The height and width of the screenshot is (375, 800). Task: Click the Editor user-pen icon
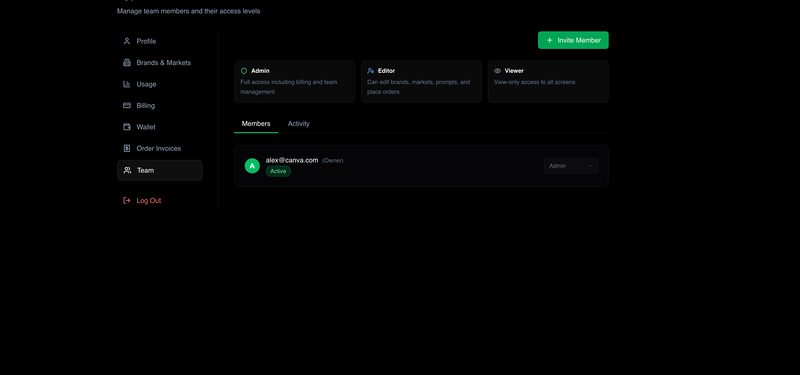click(x=370, y=71)
